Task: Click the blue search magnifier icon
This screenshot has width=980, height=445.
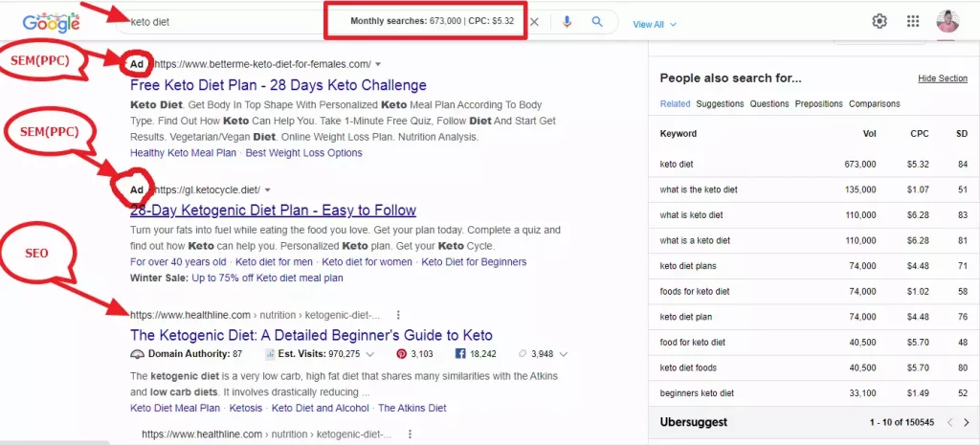Action: point(597,22)
